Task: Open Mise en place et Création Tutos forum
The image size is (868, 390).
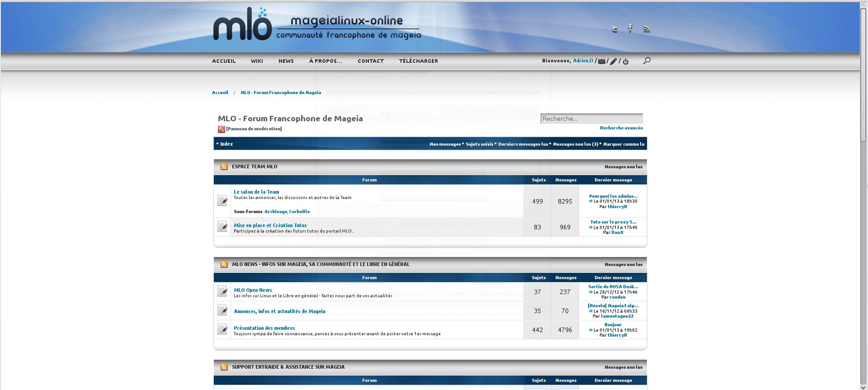Action: pos(270,225)
